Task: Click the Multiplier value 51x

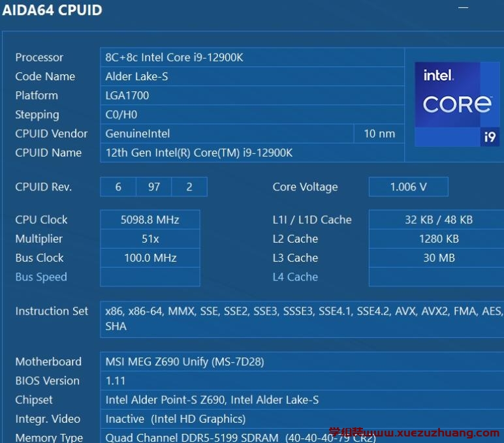Action: click(150, 239)
